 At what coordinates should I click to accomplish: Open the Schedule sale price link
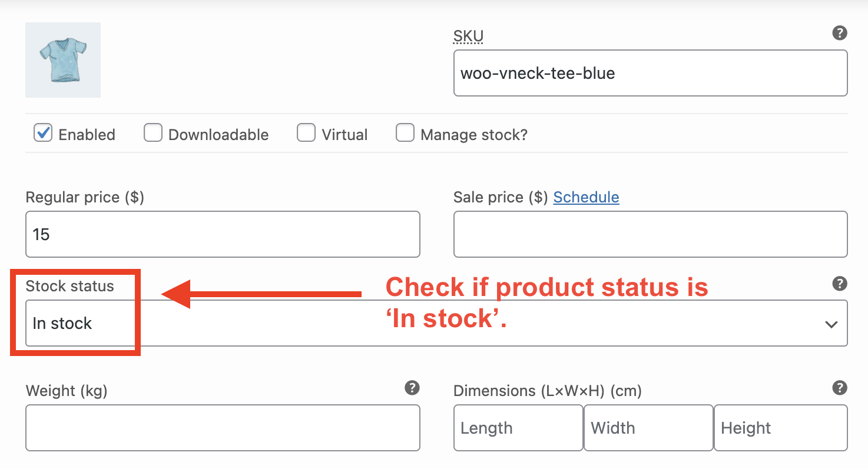(586, 197)
